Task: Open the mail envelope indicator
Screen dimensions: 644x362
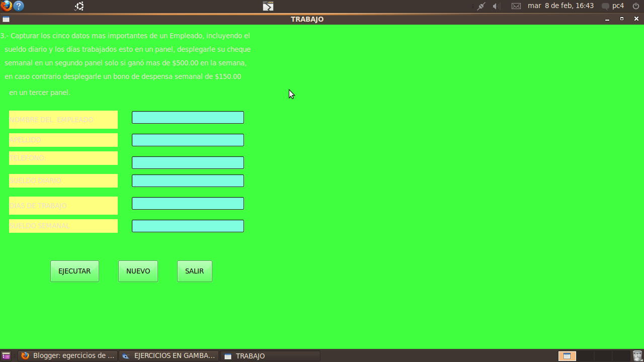Action: click(x=516, y=6)
